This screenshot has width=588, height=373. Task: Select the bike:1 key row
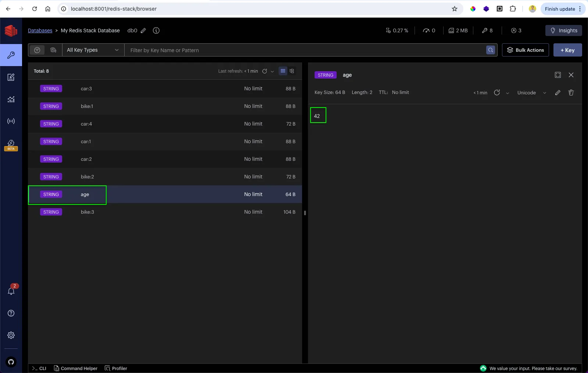[165, 106]
